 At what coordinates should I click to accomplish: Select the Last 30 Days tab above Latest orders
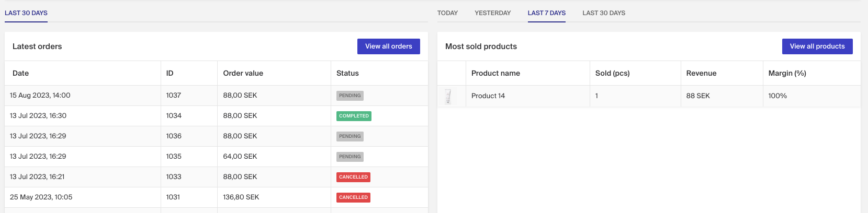coord(26,13)
